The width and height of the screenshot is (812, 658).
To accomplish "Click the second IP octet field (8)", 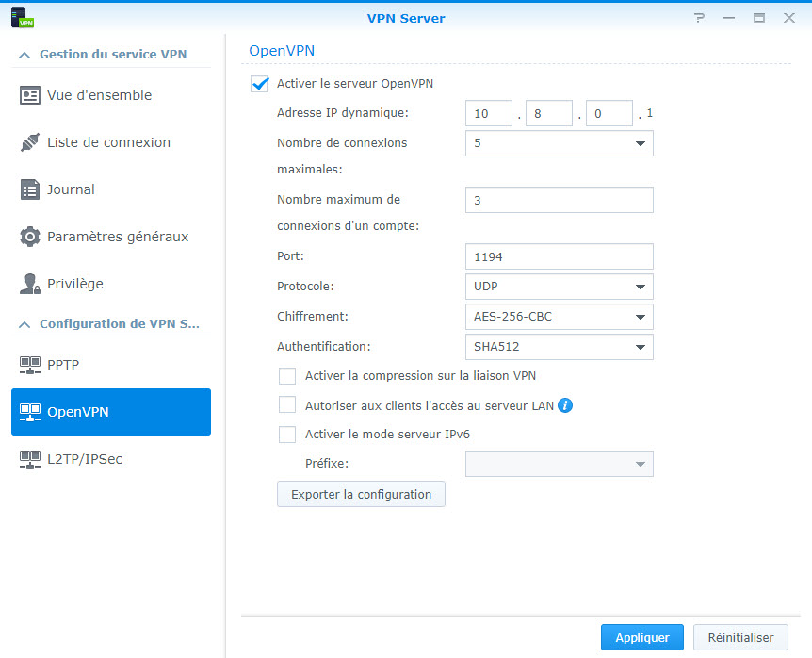I will 549,113.
